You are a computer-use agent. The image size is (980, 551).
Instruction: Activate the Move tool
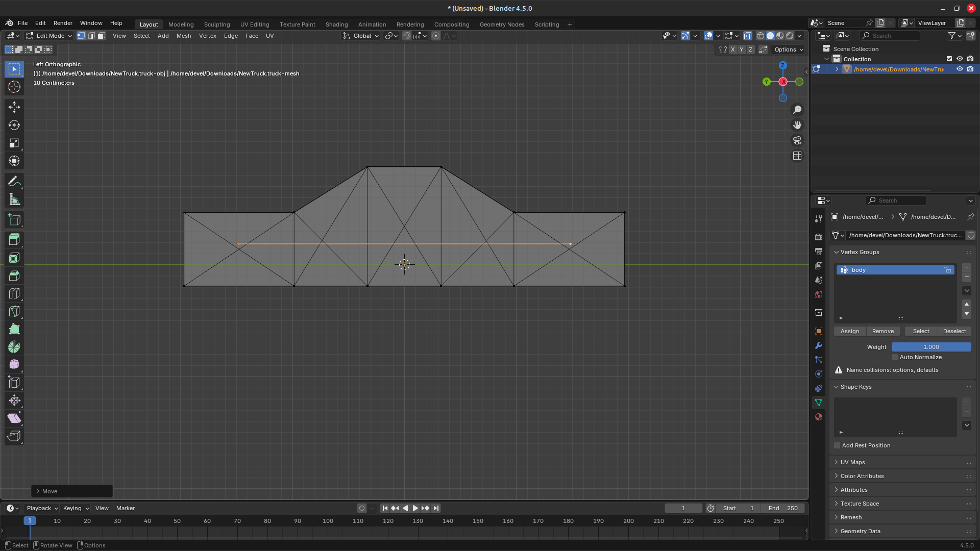pyautogui.click(x=14, y=107)
